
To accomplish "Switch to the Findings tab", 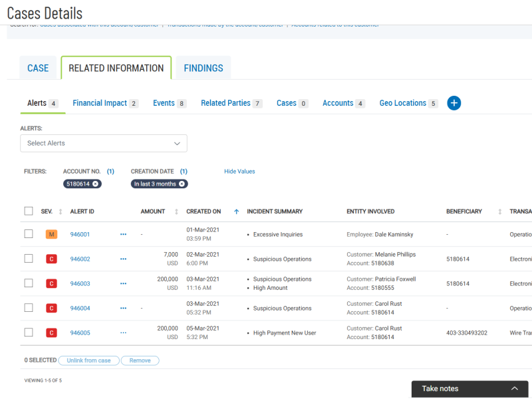I will click(203, 68).
